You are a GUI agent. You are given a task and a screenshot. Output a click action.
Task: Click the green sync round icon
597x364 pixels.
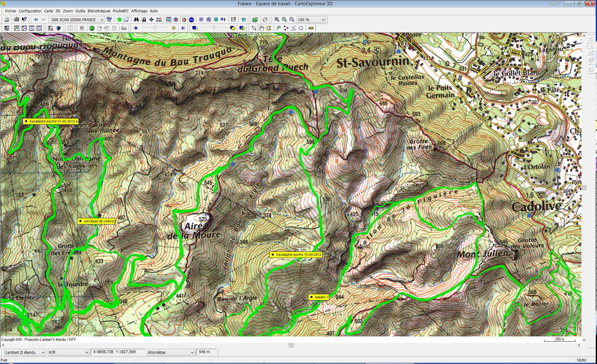point(92,28)
